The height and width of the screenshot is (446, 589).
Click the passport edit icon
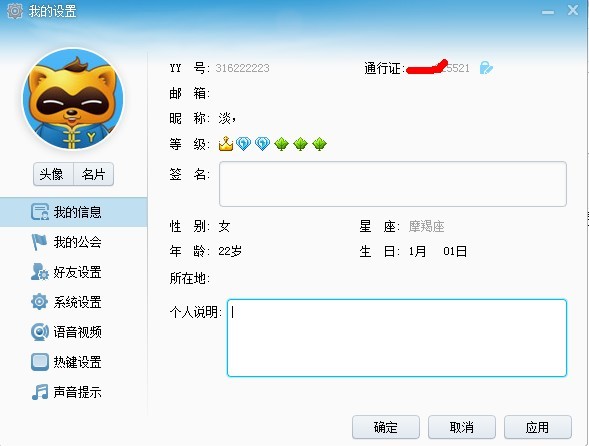click(x=486, y=68)
